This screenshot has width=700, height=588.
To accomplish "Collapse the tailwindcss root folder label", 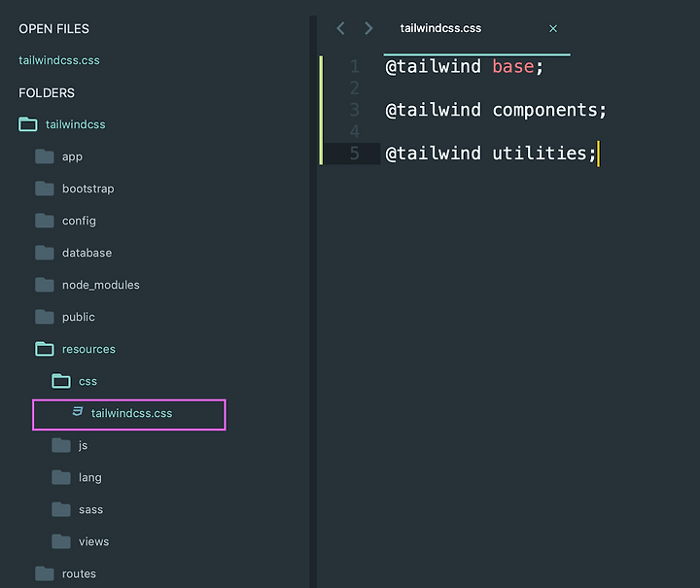I will pyautogui.click(x=76, y=124).
